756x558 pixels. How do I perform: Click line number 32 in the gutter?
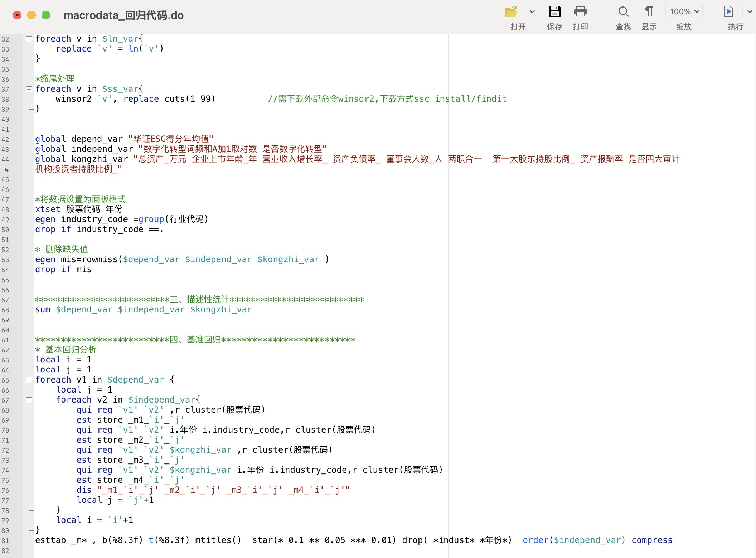tap(5, 39)
